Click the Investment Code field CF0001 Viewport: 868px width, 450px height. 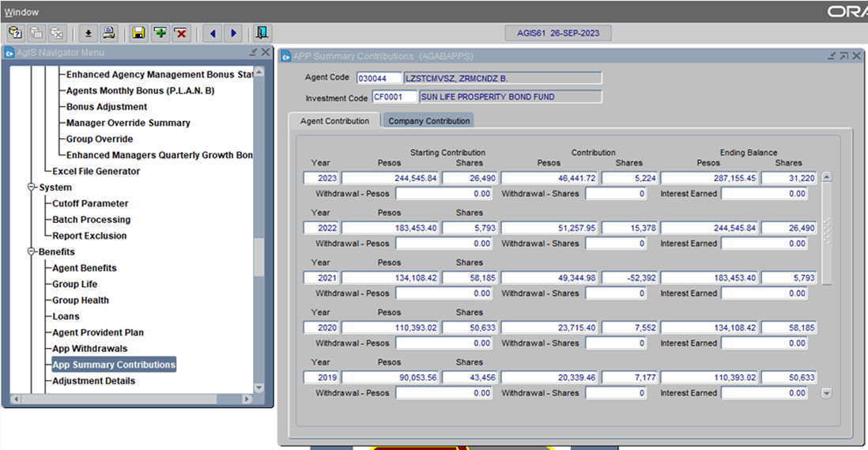[x=394, y=97]
